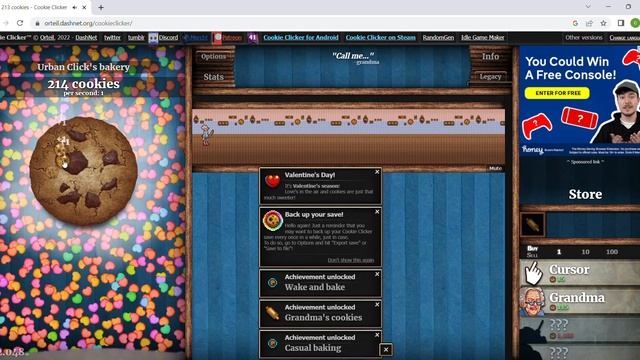Open the Idle Game Maker link

(482, 38)
